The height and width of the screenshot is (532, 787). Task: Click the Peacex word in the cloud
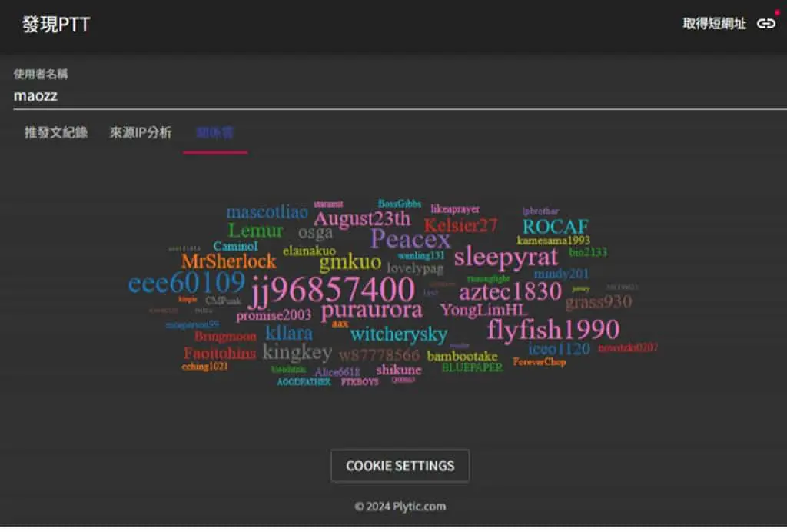pos(410,239)
